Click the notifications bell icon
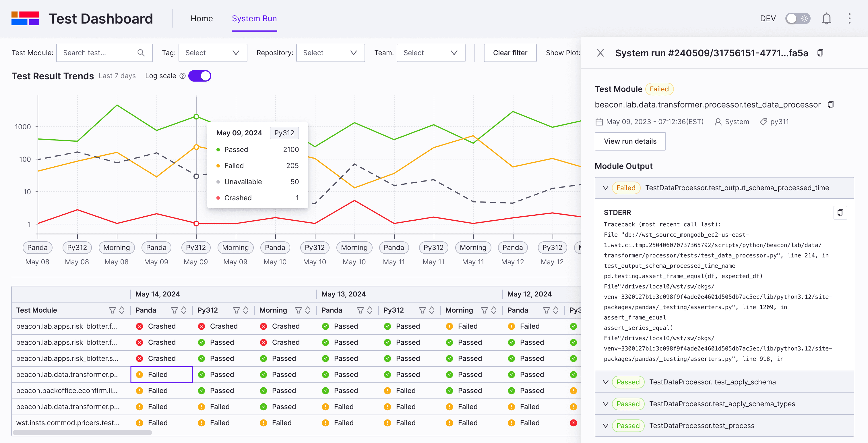The width and height of the screenshot is (868, 443). (x=826, y=19)
